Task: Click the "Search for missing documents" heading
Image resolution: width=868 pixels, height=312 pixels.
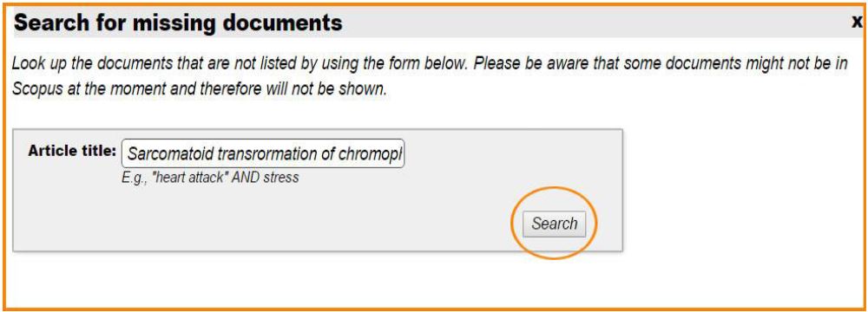Action: 178,23
